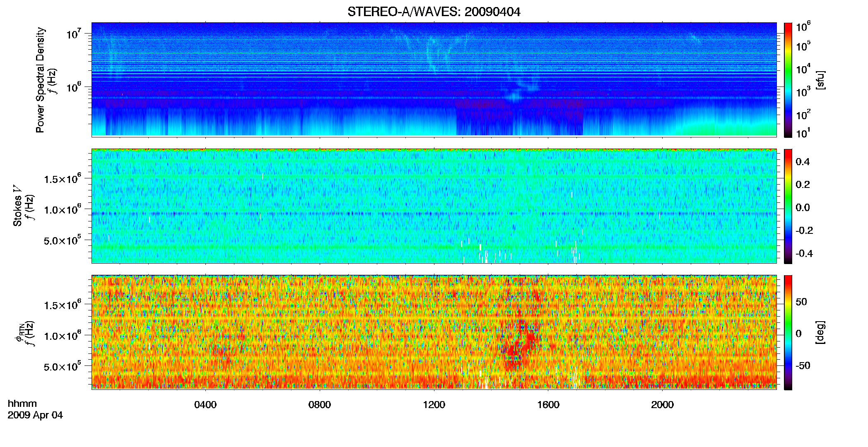Click the 5.0×10^5 tick on φ RTN axis
The width and height of the screenshot is (868, 447).
62,366
